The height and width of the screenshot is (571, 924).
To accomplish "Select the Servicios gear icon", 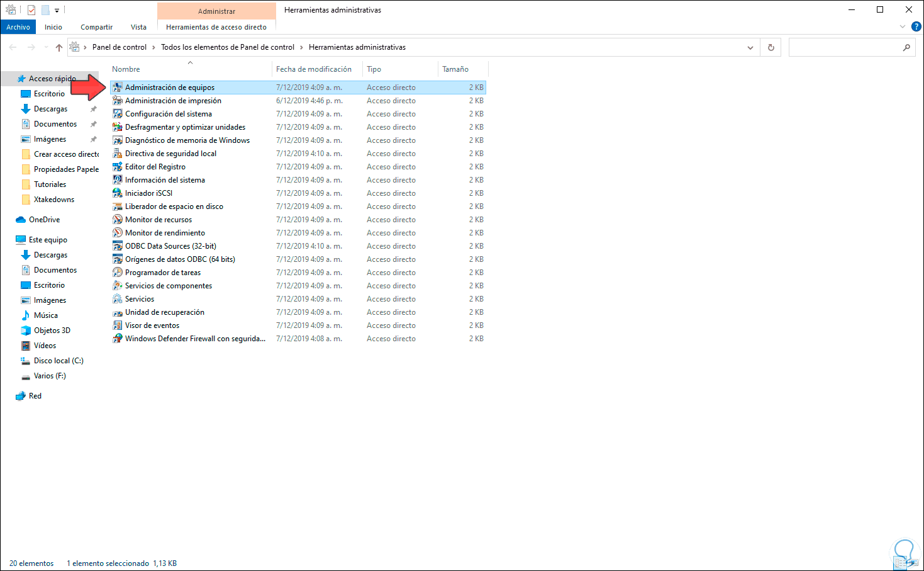I will coord(118,299).
